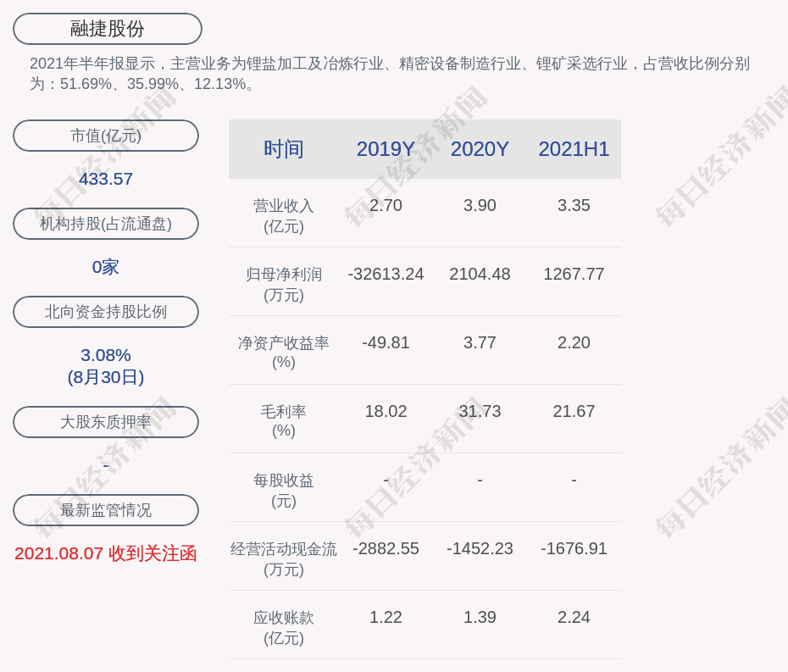The width and height of the screenshot is (788, 672).
Task: Select the 净资产收益率(%) row label
Action: 283,352
